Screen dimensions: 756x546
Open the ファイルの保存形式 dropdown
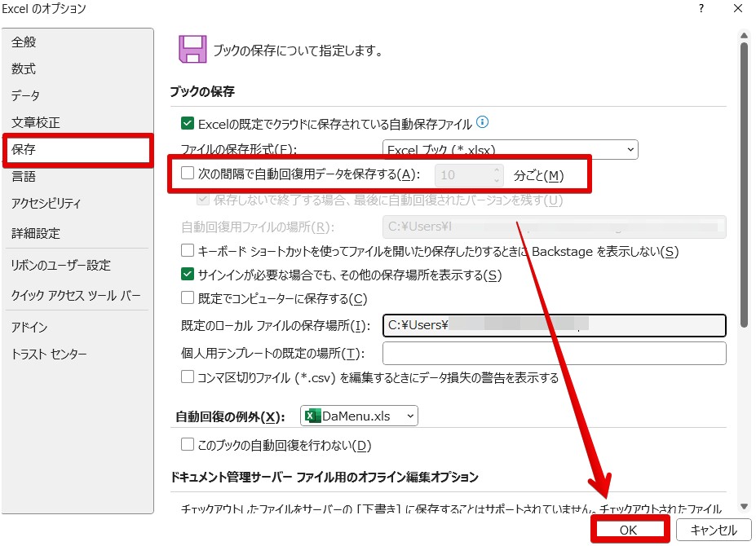pos(510,149)
